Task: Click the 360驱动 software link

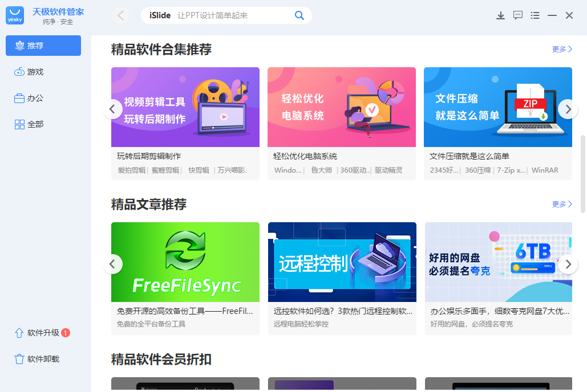Action: 354,170
